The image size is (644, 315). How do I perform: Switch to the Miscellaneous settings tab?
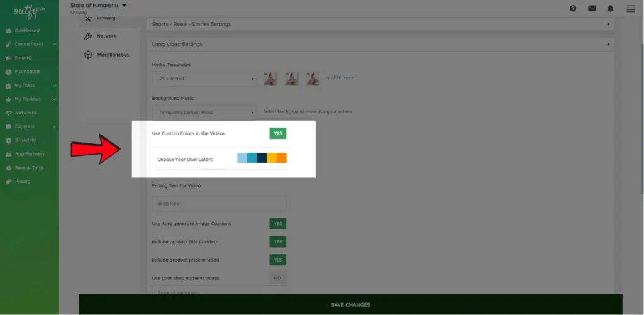[113, 55]
